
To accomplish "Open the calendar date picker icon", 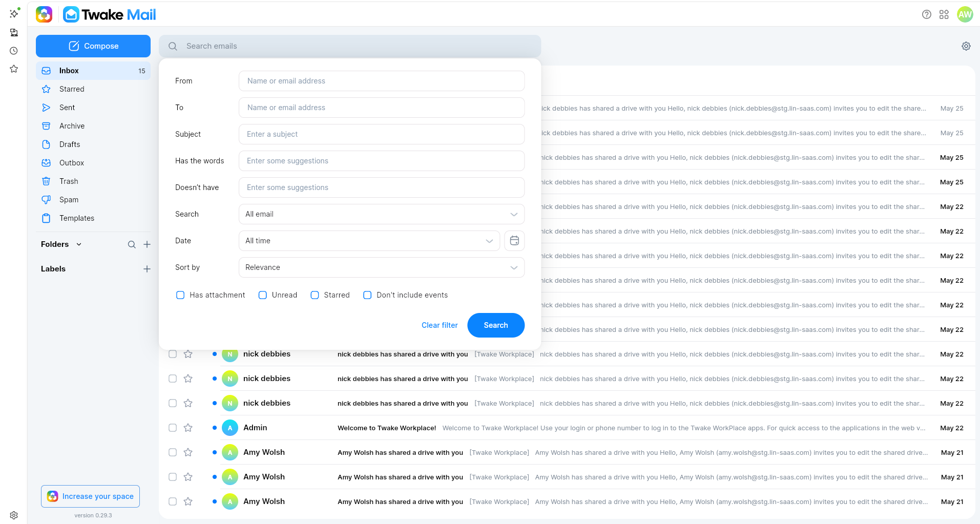I will pyautogui.click(x=514, y=241).
